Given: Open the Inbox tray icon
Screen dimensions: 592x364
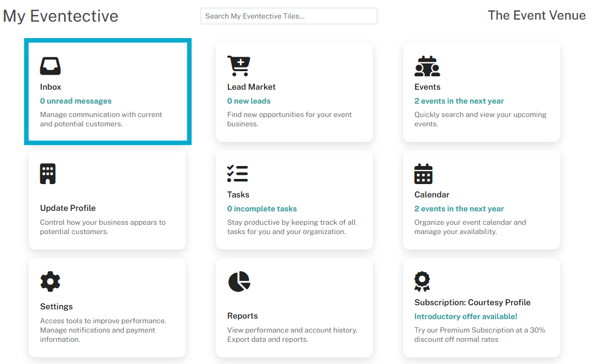Looking at the screenshot, I should [x=50, y=65].
